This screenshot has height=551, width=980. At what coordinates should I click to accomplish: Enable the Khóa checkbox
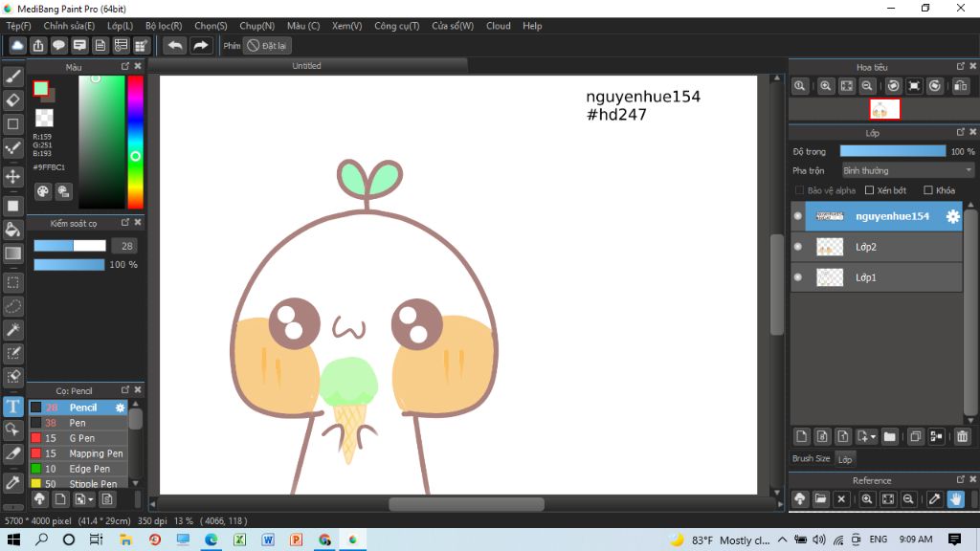pos(928,190)
